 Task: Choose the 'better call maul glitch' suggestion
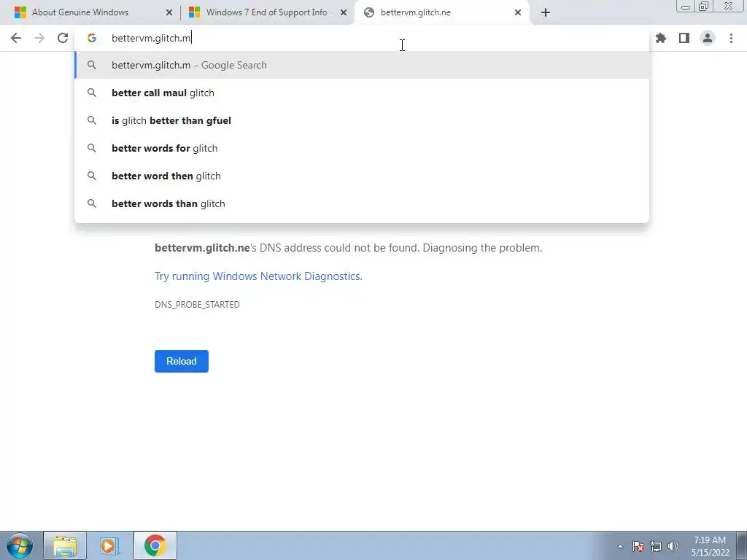pos(362,93)
